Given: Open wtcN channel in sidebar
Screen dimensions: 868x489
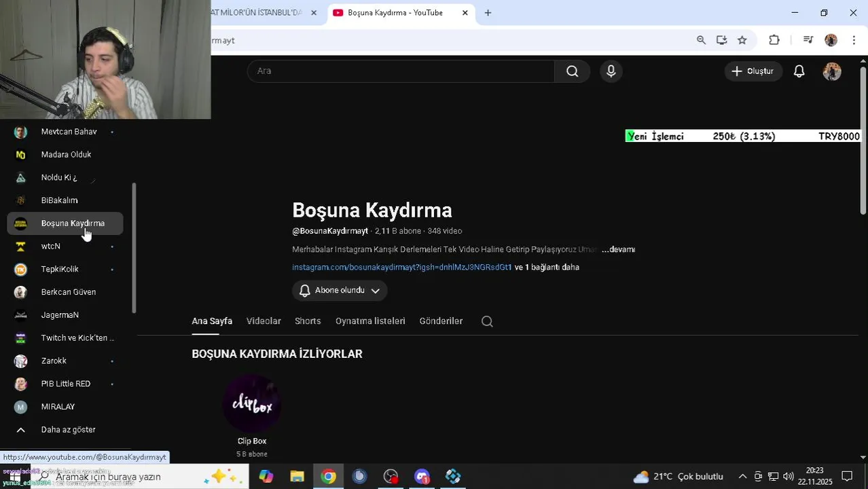Looking at the screenshot, I should point(65,247).
